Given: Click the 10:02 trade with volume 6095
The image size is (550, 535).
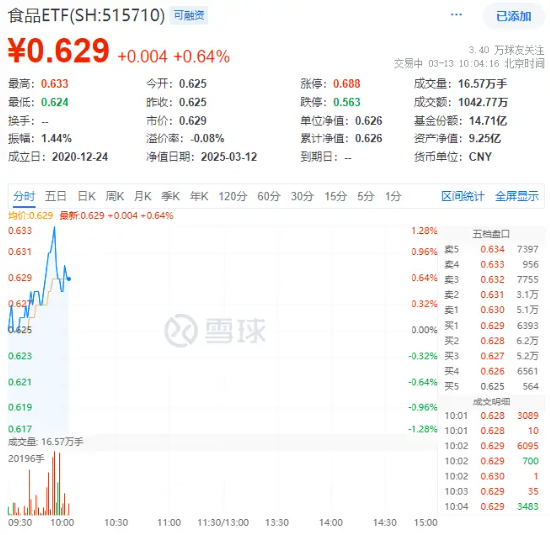Looking at the screenshot, I should click(491, 446).
